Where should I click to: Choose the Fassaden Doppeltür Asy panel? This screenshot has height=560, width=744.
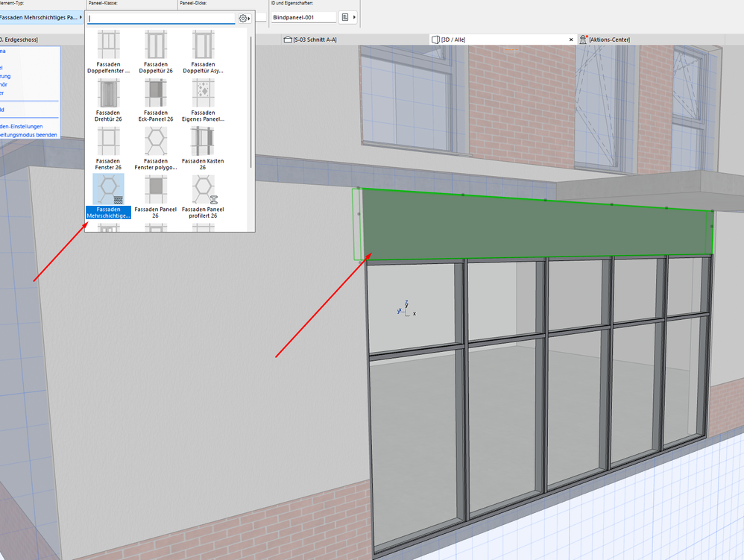(203, 51)
